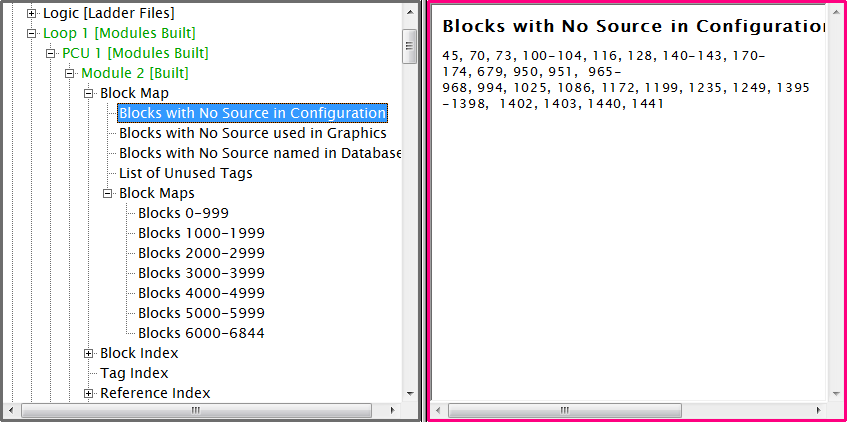847x422 pixels.
Task: Select Blocks with No Source in Configuration
Action: click(x=252, y=113)
